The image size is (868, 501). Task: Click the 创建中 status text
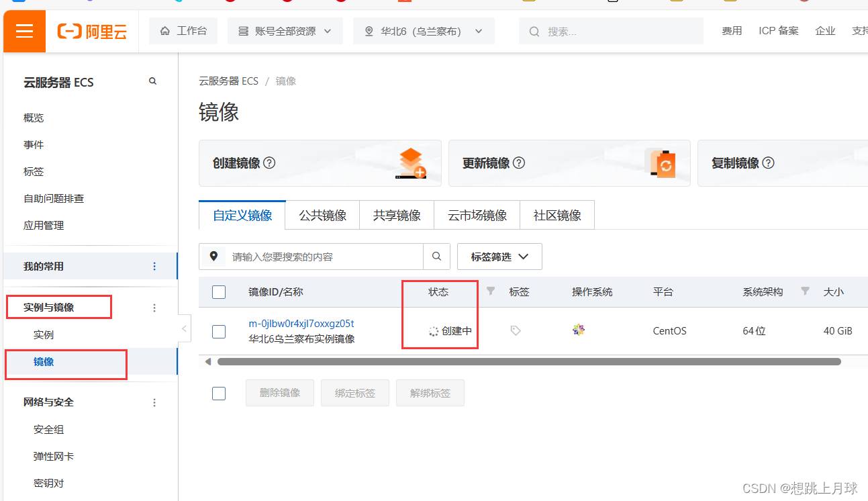coord(456,331)
